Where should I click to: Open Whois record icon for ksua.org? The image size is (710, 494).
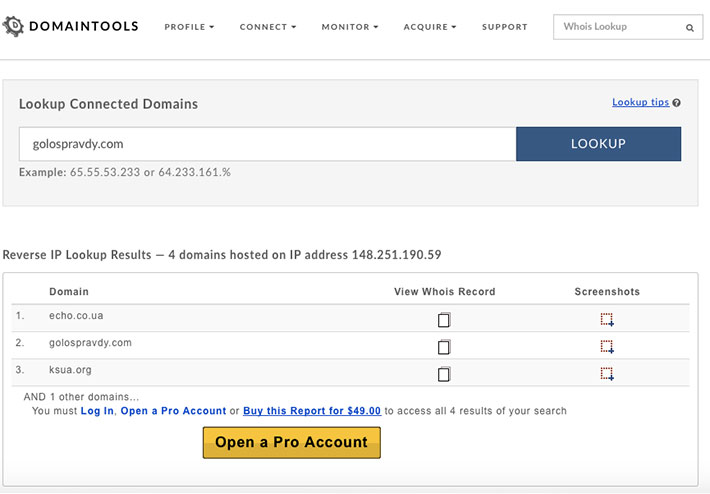point(444,374)
